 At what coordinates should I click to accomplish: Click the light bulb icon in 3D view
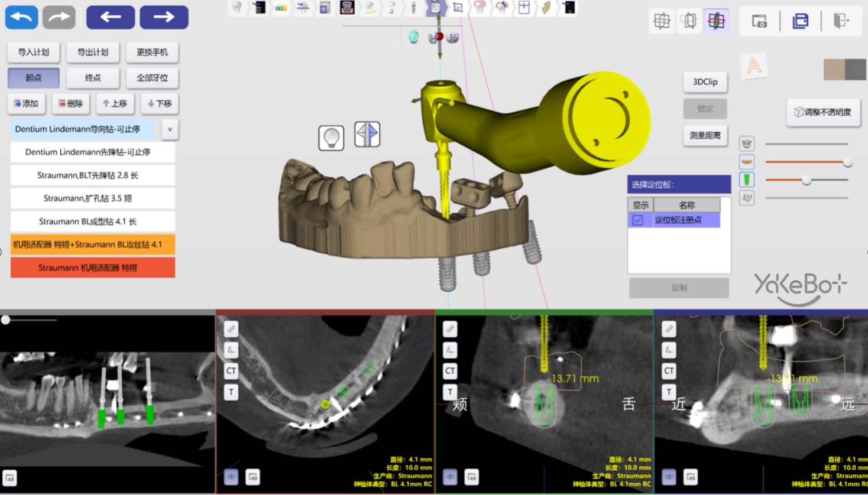click(331, 138)
